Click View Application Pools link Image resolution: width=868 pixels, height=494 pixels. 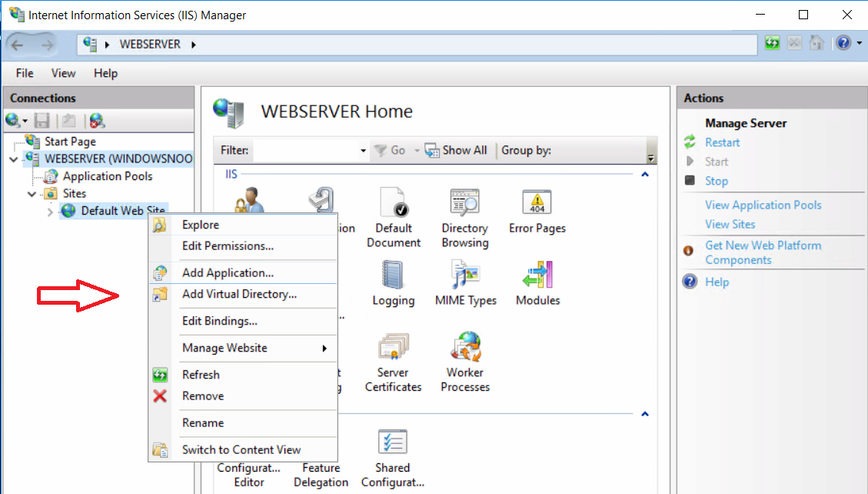pos(763,205)
